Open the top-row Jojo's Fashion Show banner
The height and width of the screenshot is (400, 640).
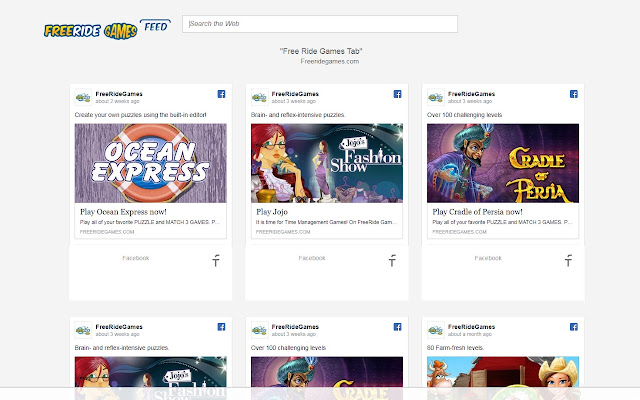327,163
